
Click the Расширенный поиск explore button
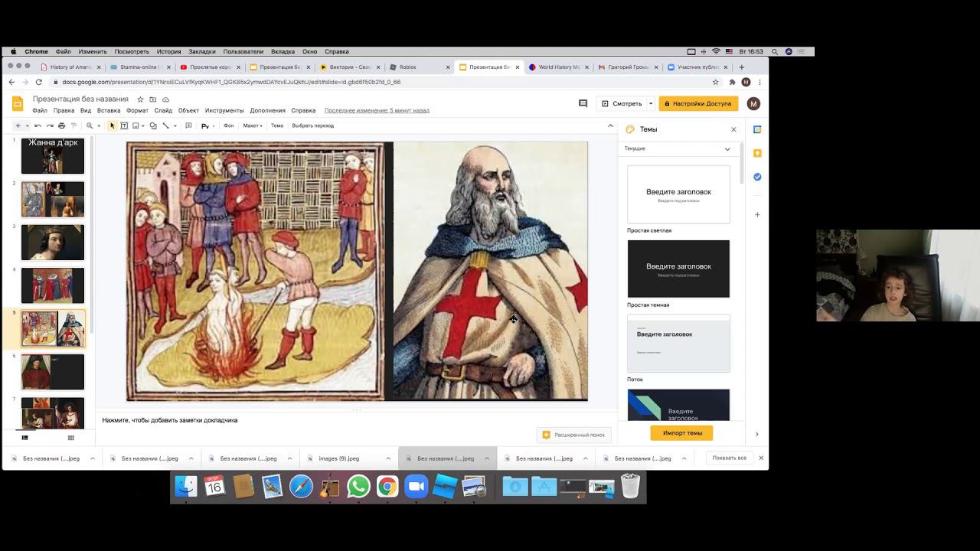coord(573,435)
